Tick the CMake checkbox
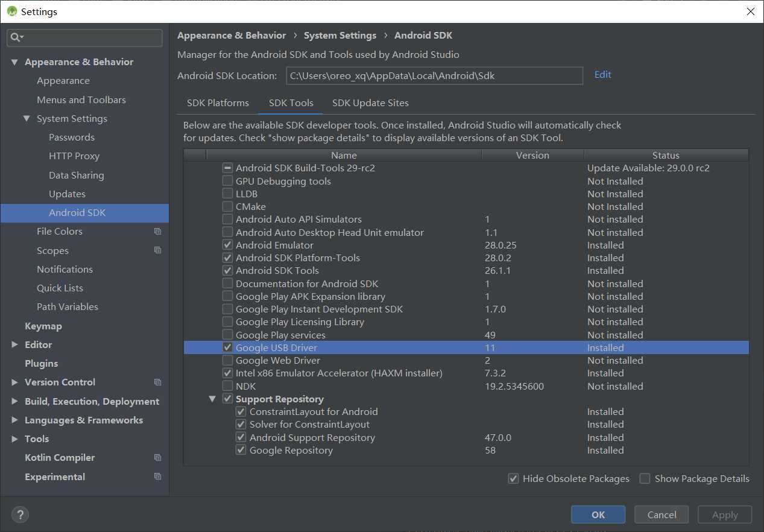 (227, 206)
